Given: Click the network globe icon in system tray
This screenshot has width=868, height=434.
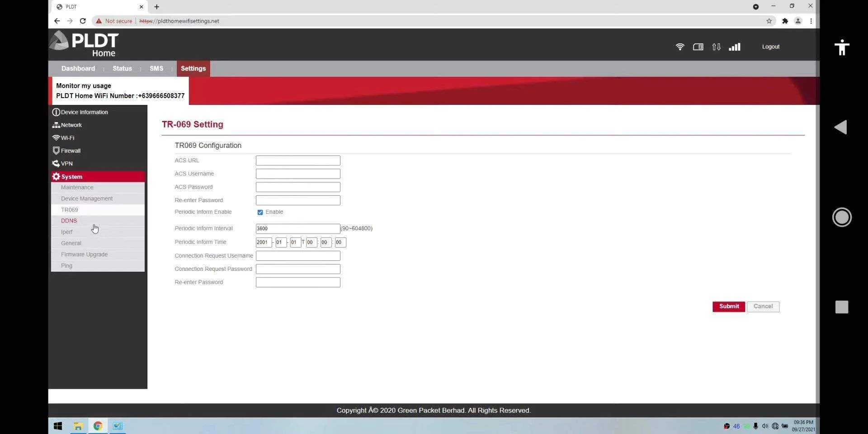Looking at the screenshot, I should click(x=775, y=426).
